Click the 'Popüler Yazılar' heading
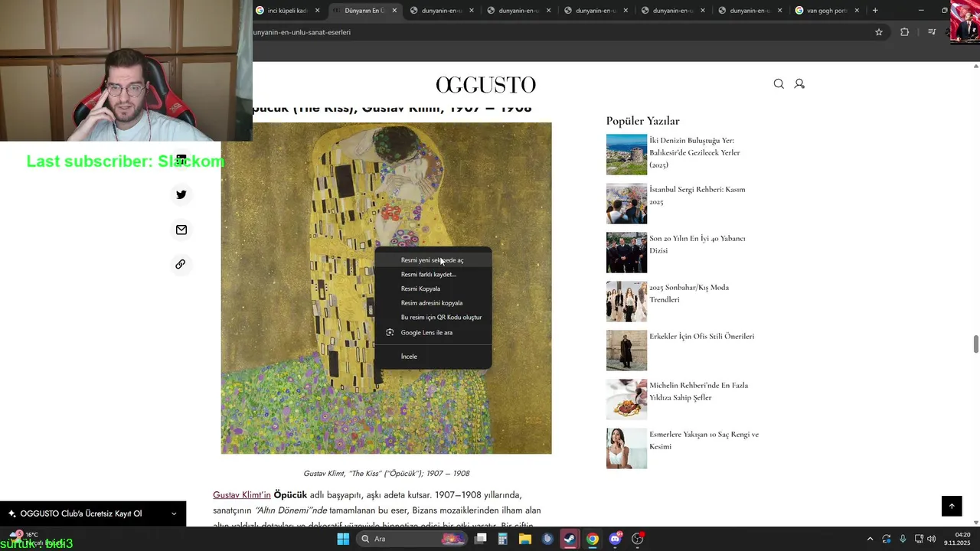Image resolution: width=980 pixels, height=551 pixels. pos(643,121)
